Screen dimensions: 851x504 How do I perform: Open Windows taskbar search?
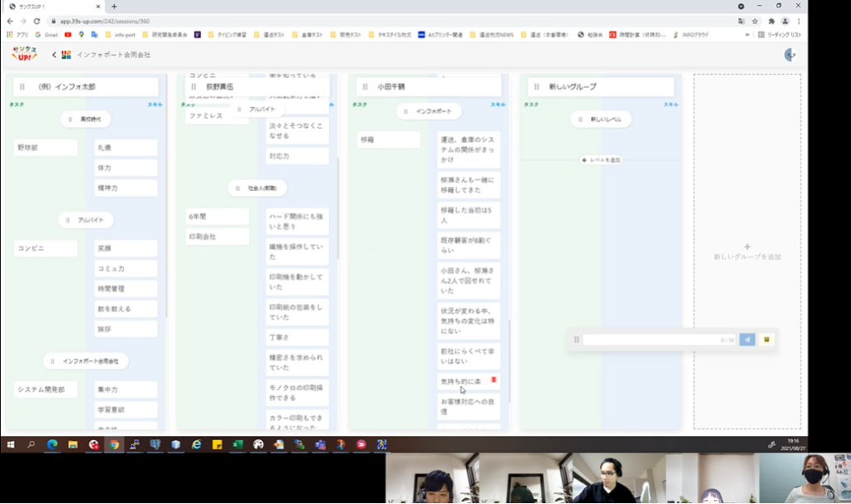31,445
